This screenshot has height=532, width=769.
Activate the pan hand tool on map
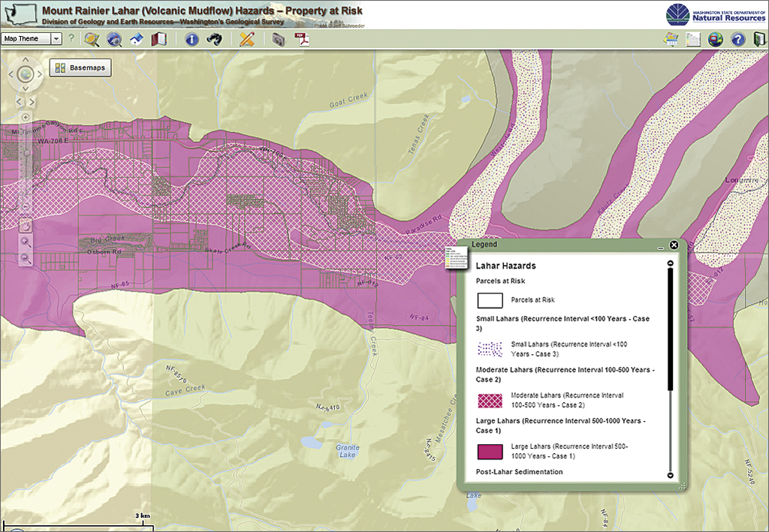(26, 224)
